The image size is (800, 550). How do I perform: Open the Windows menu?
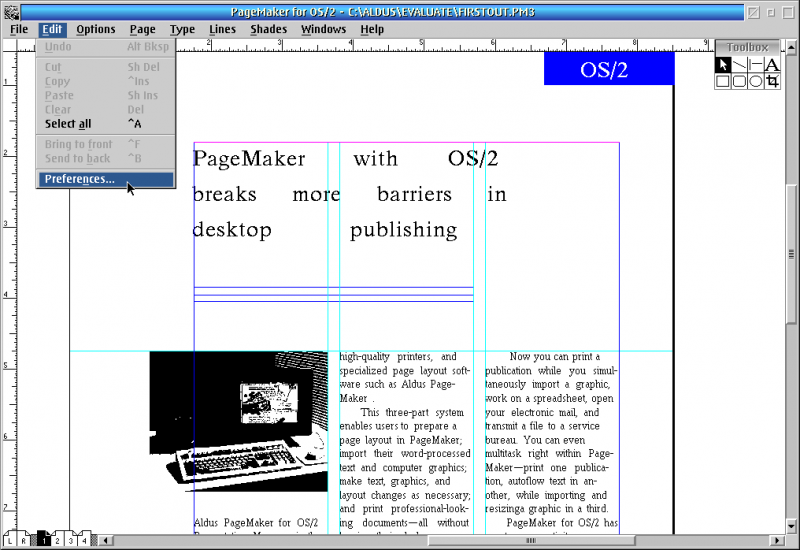click(323, 30)
